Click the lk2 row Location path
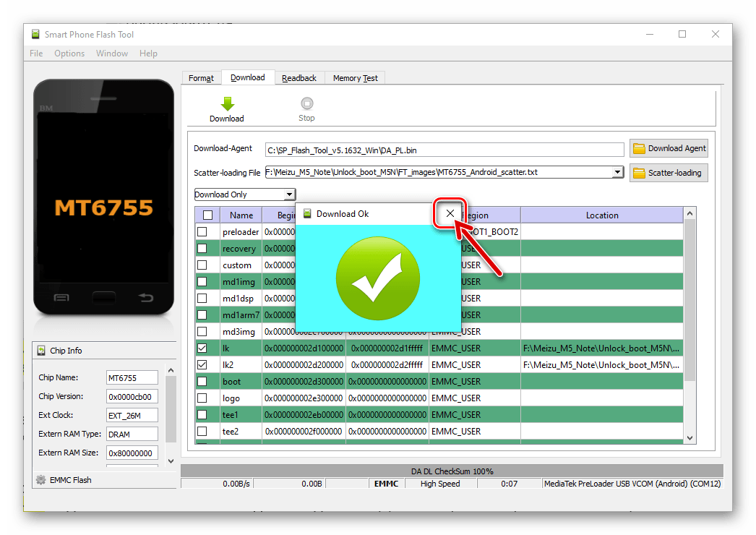Viewport: 756px width, 535px height. 601,364
